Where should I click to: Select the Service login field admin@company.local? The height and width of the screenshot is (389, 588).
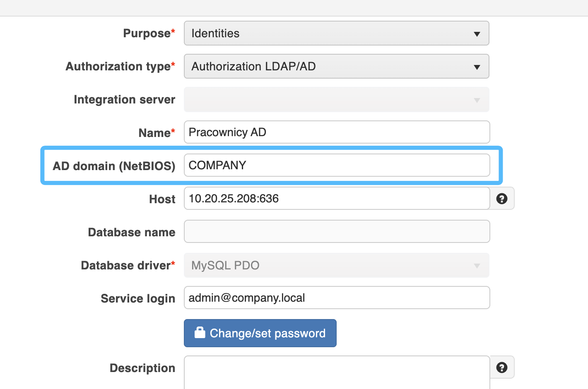(336, 298)
